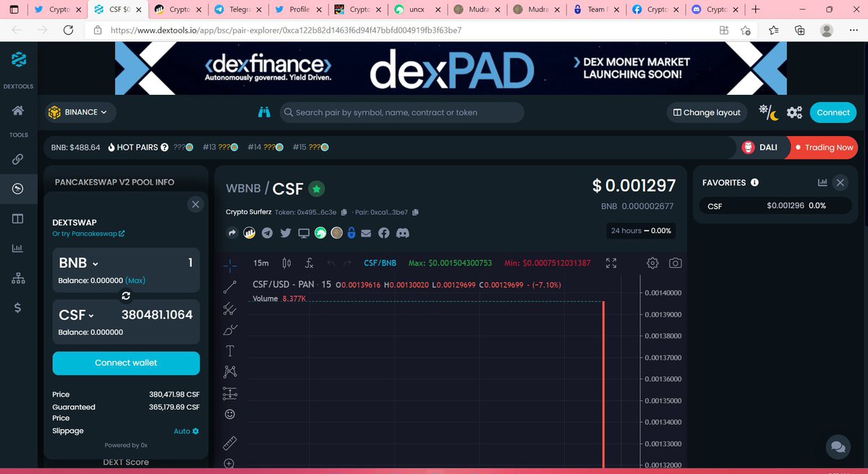Select chart crosshair cursor tool
This screenshot has height=474, width=868.
point(230,265)
